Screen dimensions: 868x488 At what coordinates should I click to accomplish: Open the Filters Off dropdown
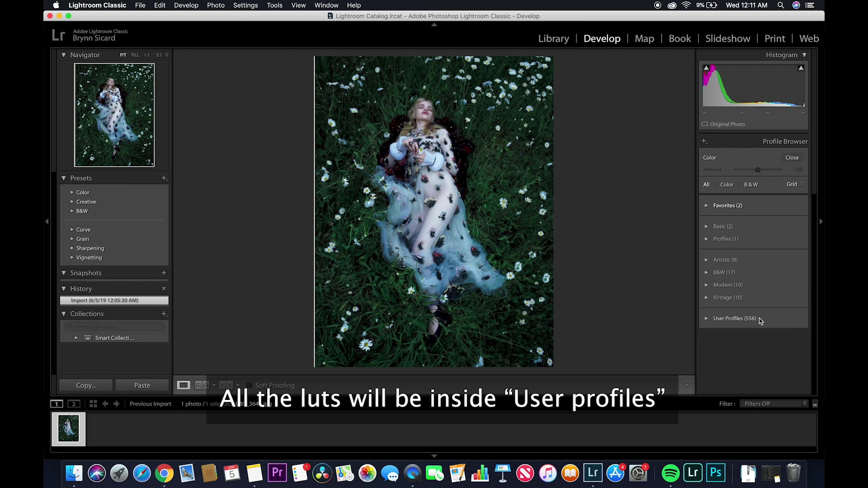774,404
